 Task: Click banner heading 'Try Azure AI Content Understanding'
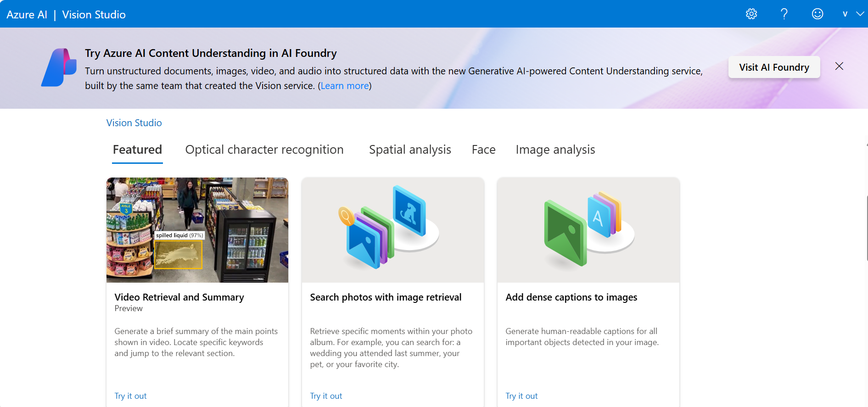coord(211,53)
